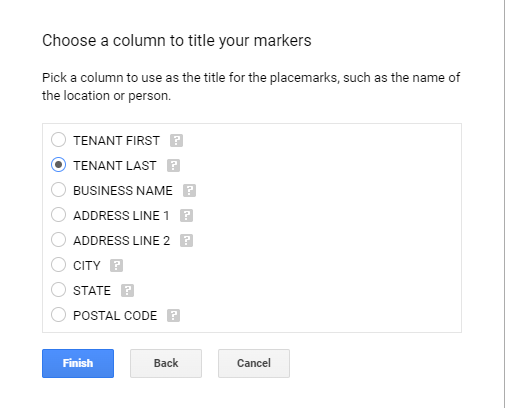Open help icon beside TENANT FIRST
The width and height of the screenshot is (505, 408).
176,140
